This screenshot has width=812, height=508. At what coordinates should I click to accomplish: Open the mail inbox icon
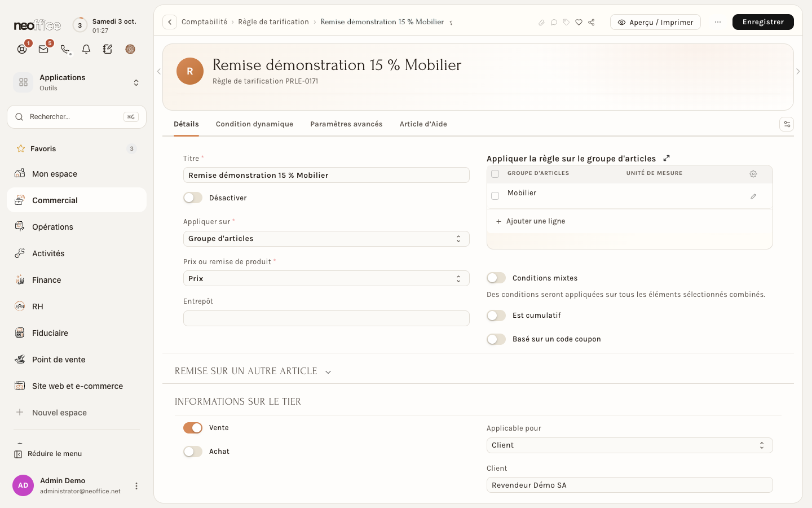(x=43, y=49)
